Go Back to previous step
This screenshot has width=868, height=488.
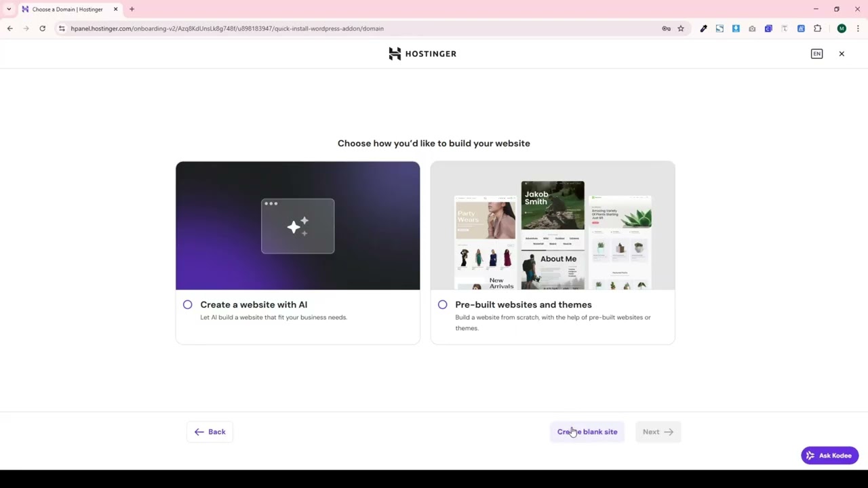[x=210, y=432]
